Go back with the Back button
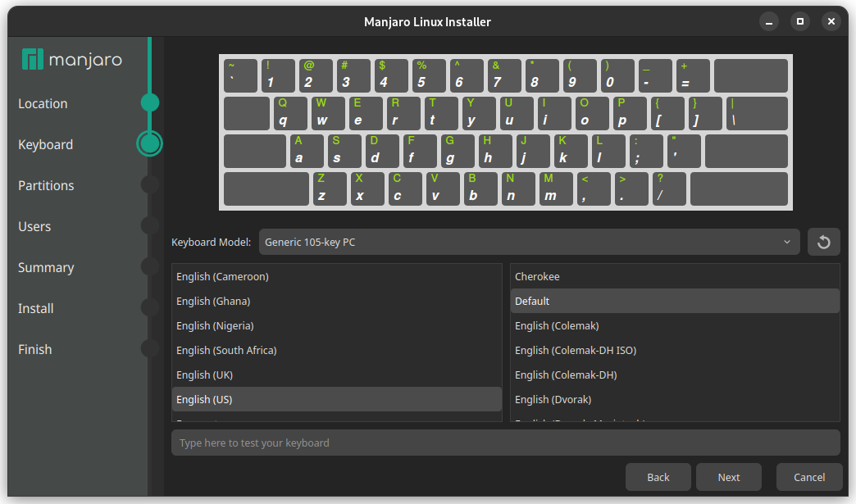This screenshot has width=856, height=504. coord(658,477)
